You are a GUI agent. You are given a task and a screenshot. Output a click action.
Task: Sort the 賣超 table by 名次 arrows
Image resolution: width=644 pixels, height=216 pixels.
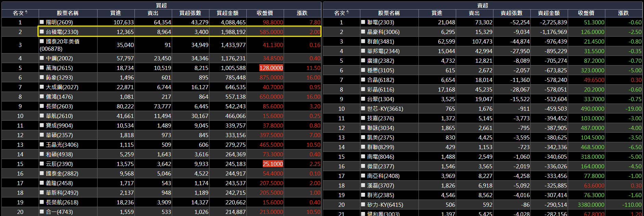(348, 13)
